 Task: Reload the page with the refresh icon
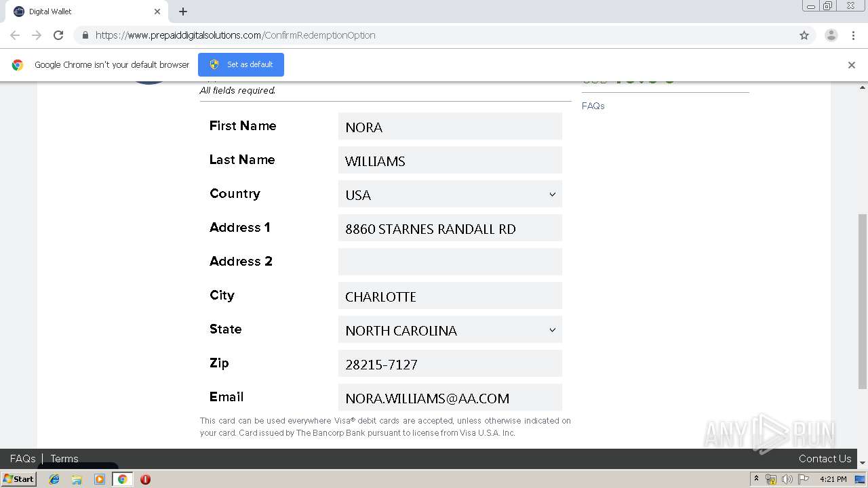[x=58, y=35]
